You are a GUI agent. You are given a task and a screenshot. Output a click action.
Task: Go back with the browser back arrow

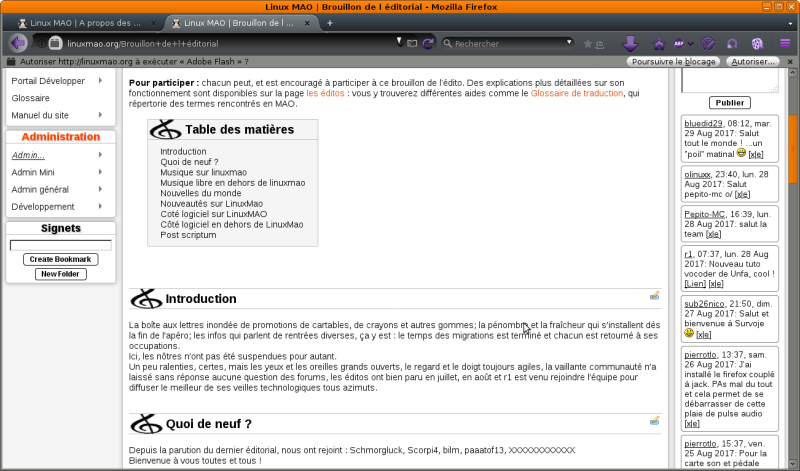pos(18,43)
